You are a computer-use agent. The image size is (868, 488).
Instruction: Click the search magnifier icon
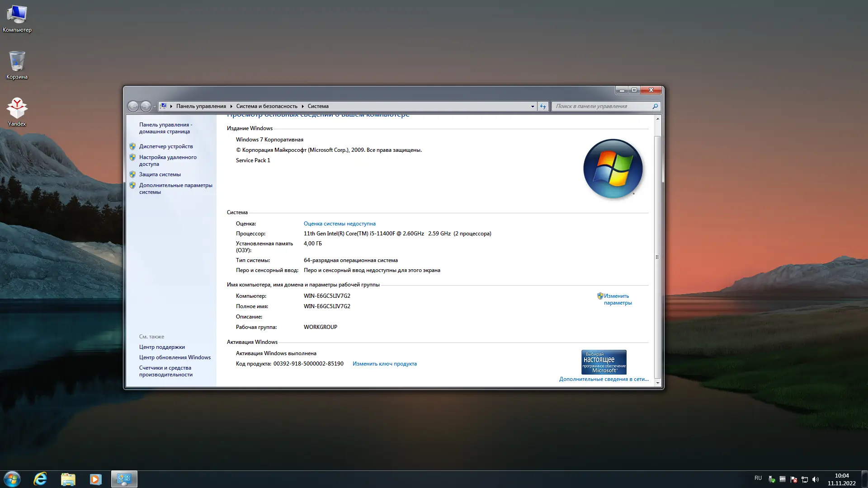point(655,106)
